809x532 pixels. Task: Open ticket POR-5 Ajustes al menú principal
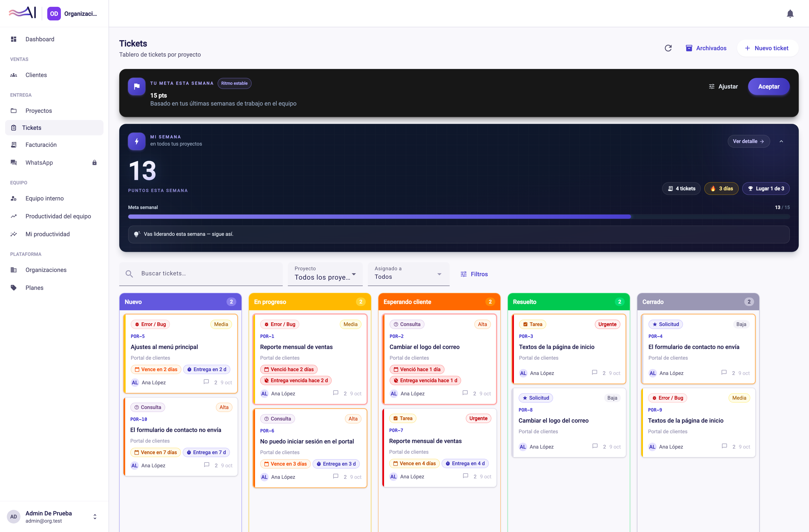coord(181,354)
